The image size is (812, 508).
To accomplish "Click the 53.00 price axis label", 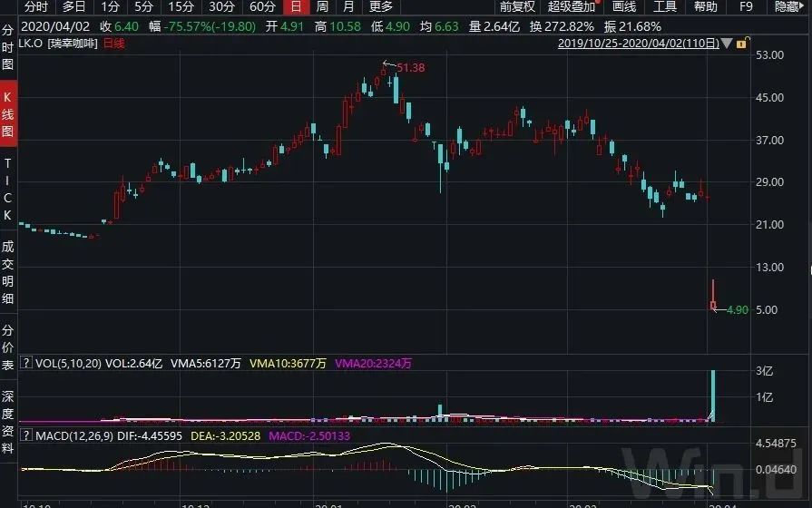I will (x=769, y=55).
